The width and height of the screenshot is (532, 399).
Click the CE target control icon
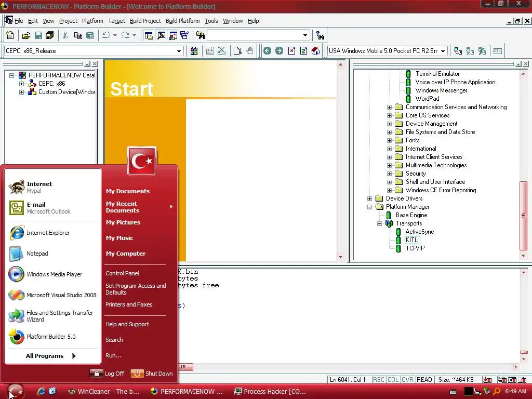click(x=498, y=51)
